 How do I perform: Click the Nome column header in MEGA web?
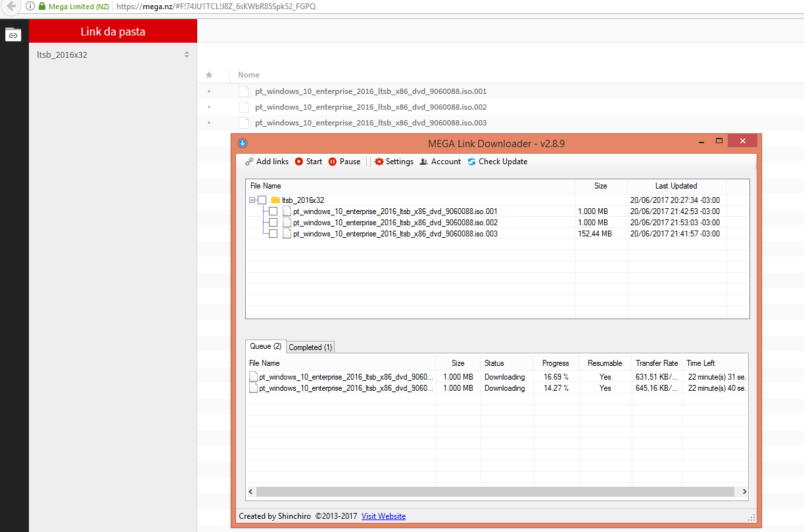pos(248,75)
